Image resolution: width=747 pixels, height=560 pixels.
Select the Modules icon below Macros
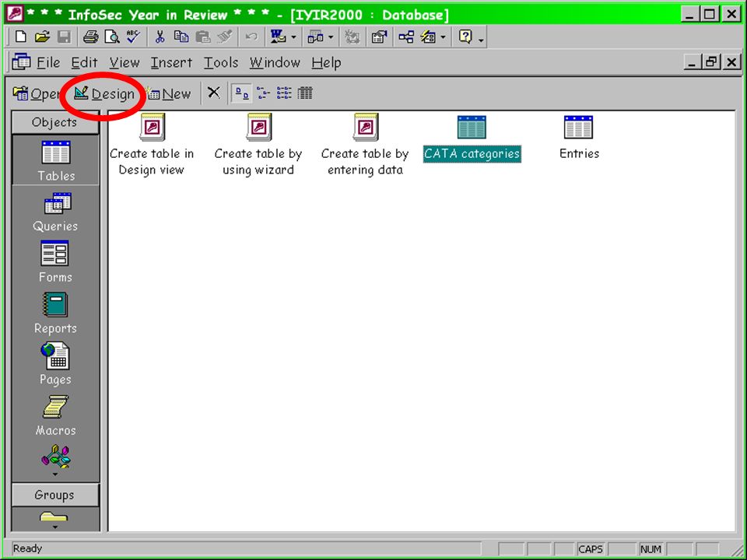click(56, 457)
